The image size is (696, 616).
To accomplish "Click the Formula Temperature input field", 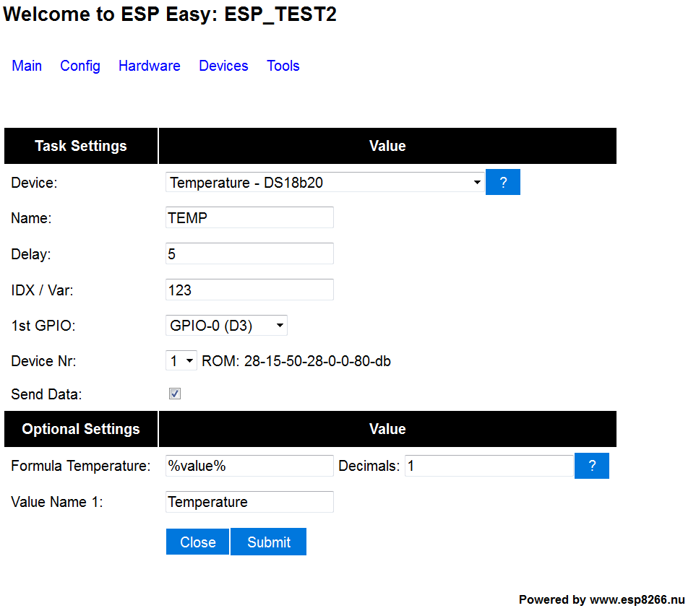I will click(249, 466).
